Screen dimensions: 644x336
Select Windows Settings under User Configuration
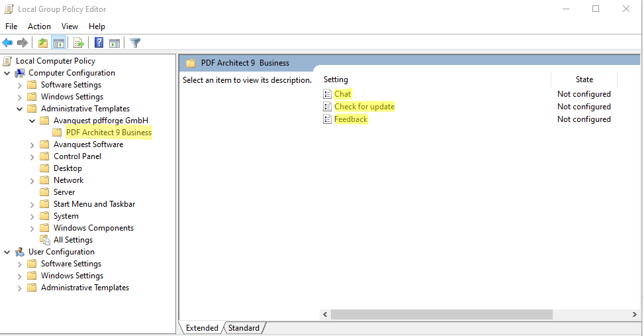coord(72,276)
